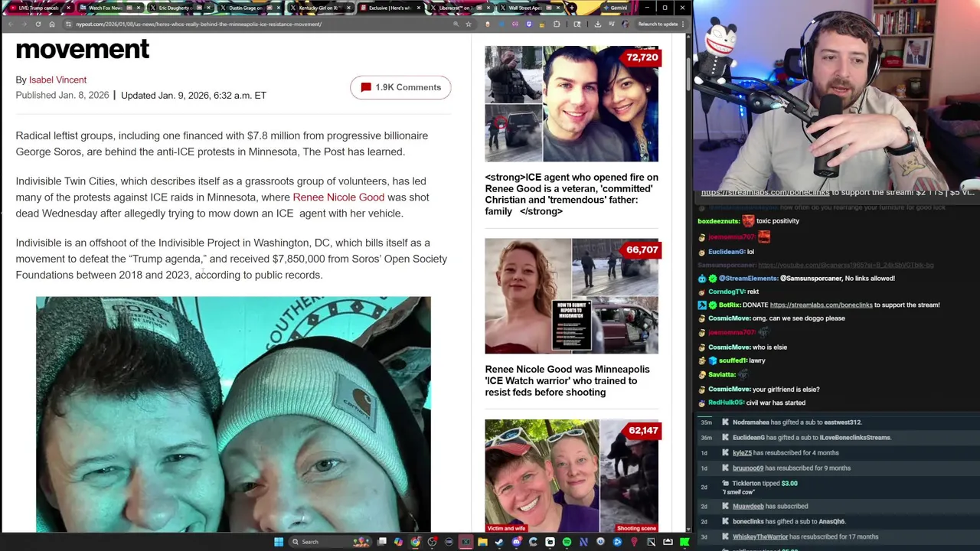Image resolution: width=980 pixels, height=551 pixels.
Task: Open Steam from the taskbar
Action: [x=499, y=542]
